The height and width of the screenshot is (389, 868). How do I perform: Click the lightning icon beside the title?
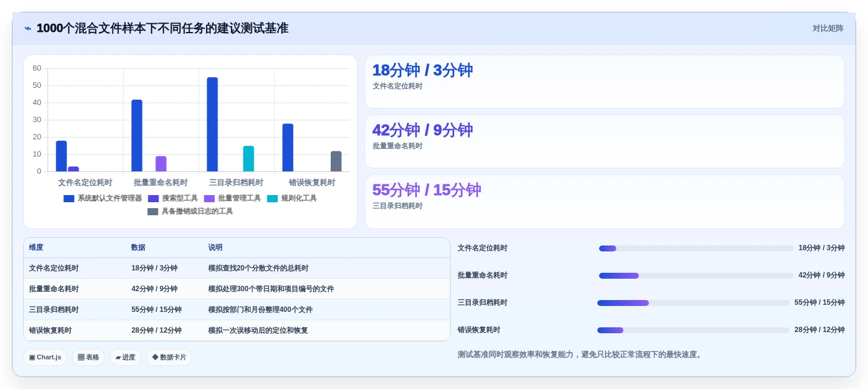[x=28, y=28]
